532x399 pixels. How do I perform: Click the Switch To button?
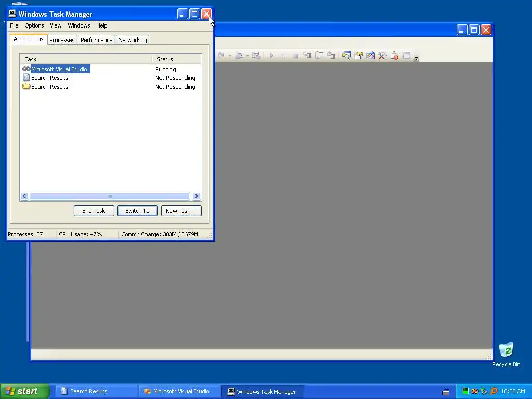pyautogui.click(x=137, y=211)
